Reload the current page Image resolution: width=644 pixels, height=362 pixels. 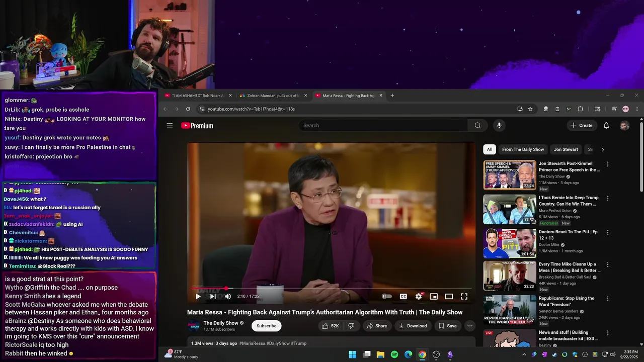point(188,109)
